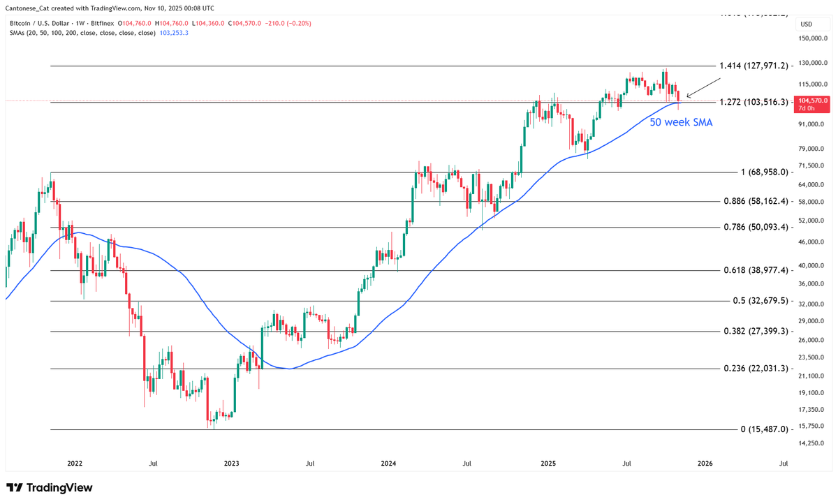
Task: Click the 79,000.0 price axis label
Action: (x=812, y=149)
